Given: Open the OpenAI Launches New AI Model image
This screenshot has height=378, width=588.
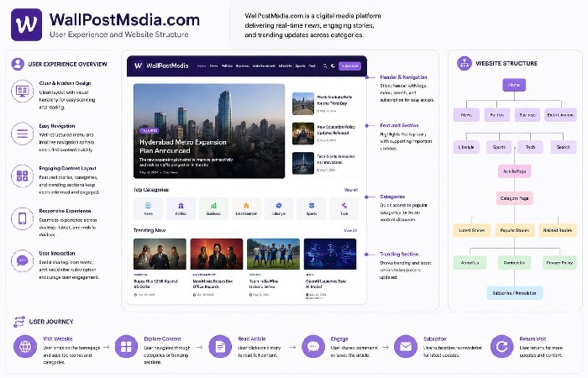Looking at the screenshot, I should 330,254.
